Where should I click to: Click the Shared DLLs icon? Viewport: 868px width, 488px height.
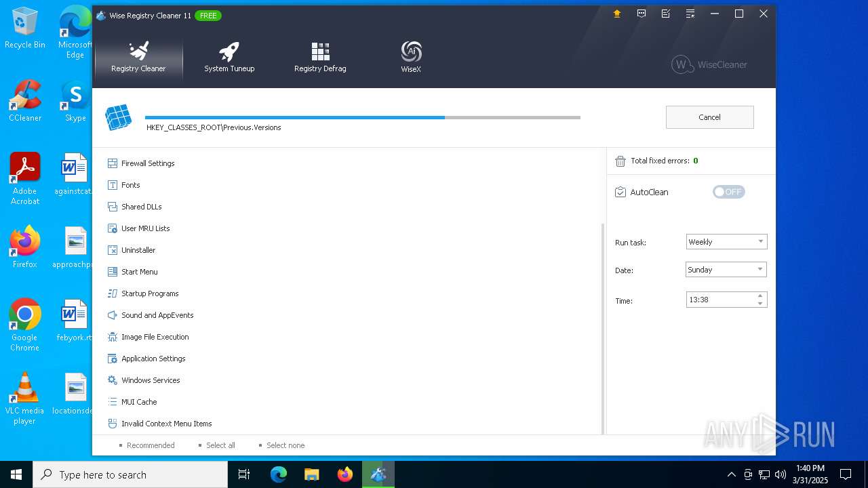coord(113,207)
